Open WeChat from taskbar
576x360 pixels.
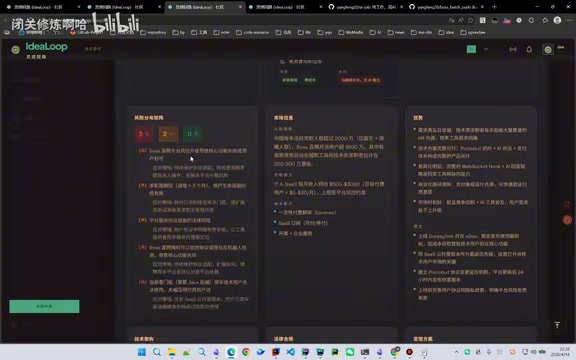click(x=350, y=352)
